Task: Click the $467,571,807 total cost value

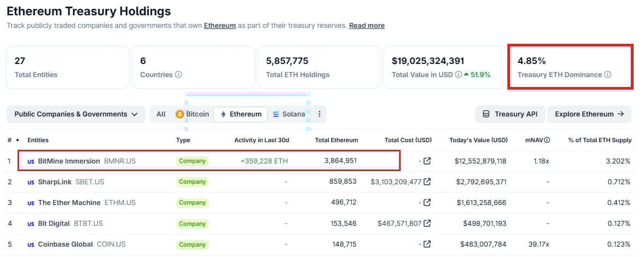Action: (x=400, y=223)
